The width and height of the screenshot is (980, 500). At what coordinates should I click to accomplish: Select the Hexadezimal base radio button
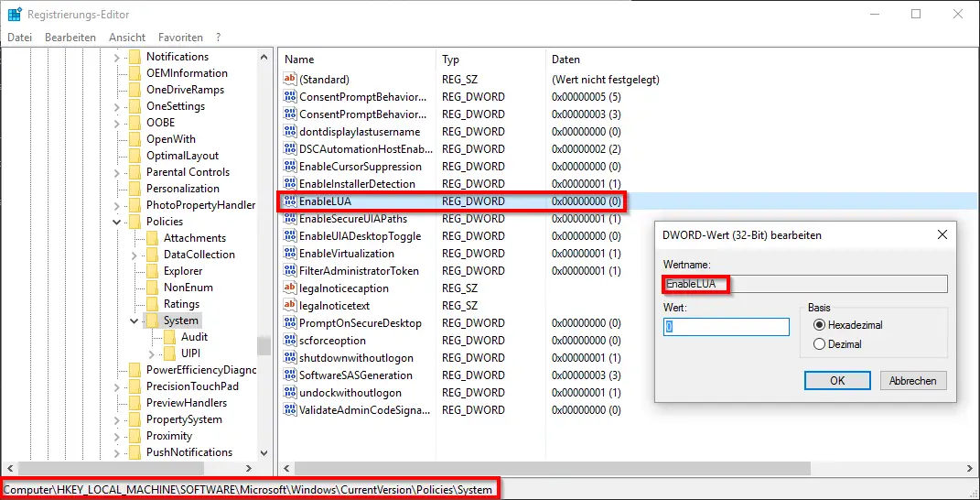tap(819, 325)
